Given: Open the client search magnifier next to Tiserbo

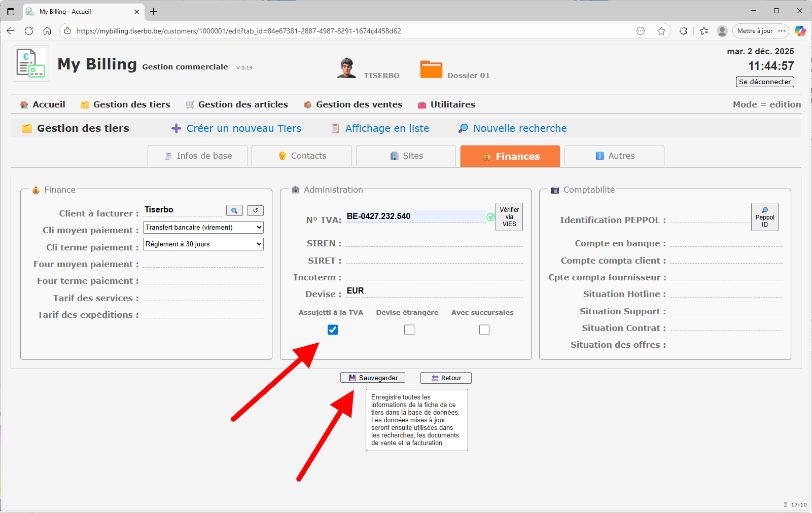Looking at the screenshot, I should tap(234, 210).
